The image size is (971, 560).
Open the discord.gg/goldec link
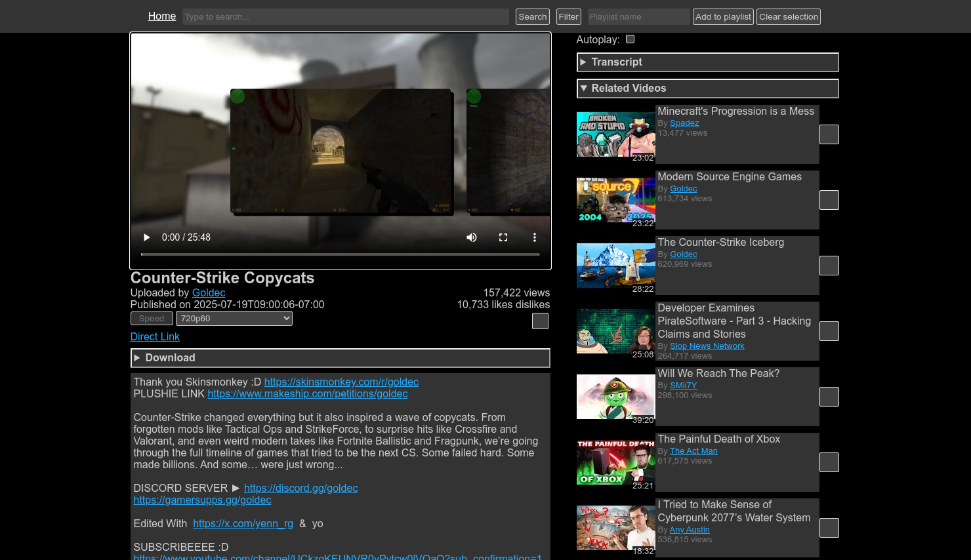[301, 489]
